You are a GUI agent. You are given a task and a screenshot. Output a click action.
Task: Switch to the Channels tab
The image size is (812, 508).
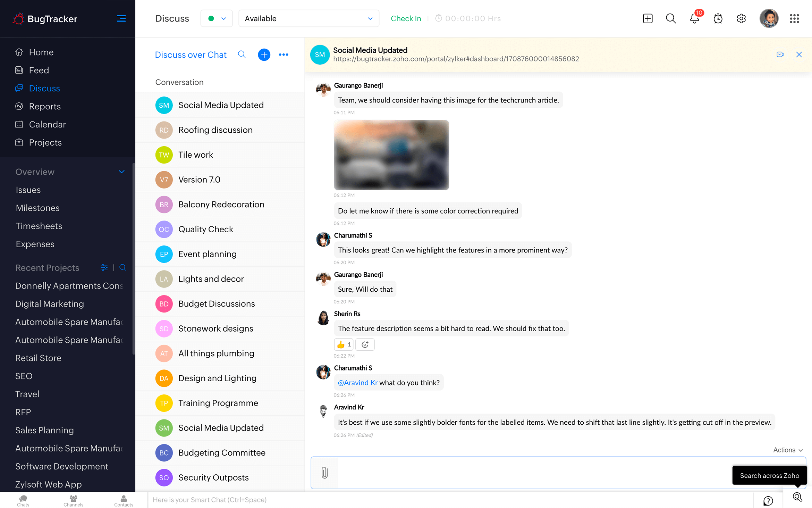[x=73, y=500]
